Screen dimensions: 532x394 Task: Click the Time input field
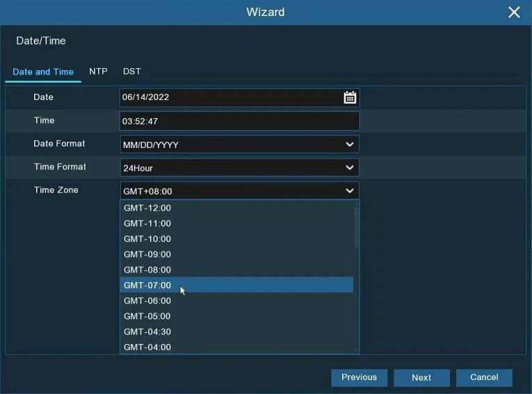click(x=239, y=121)
